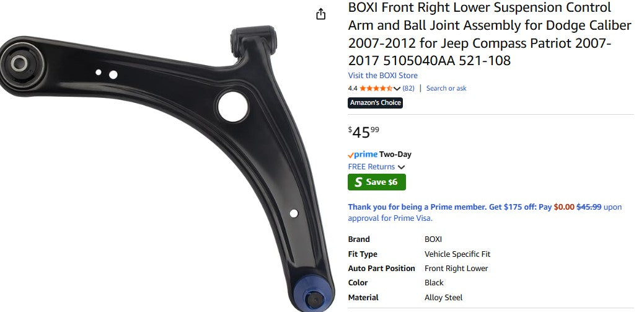Click the green Save $6 coupon badge
Viewport: 644px width, 312px height.
(377, 182)
